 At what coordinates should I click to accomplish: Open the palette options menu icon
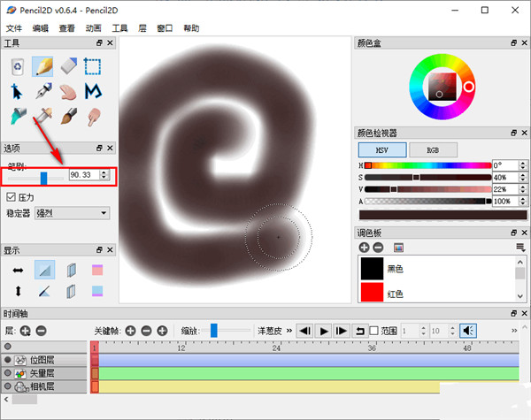520,247
